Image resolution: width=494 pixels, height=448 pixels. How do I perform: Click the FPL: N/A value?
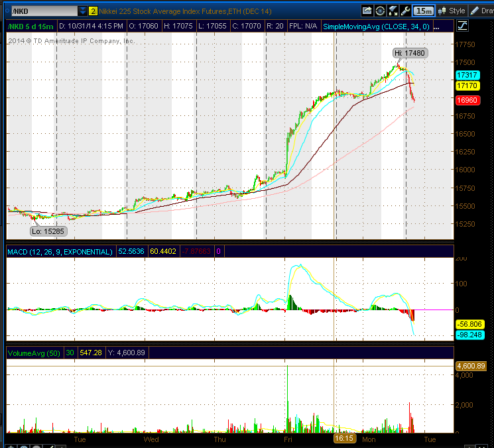click(x=303, y=26)
